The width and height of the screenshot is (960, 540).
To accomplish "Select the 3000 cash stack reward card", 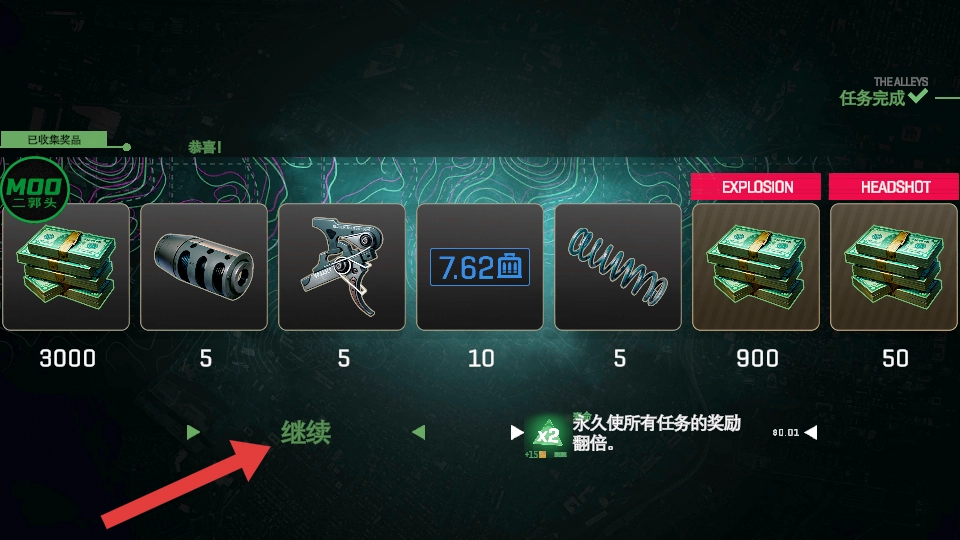I will (x=66, y=267).
